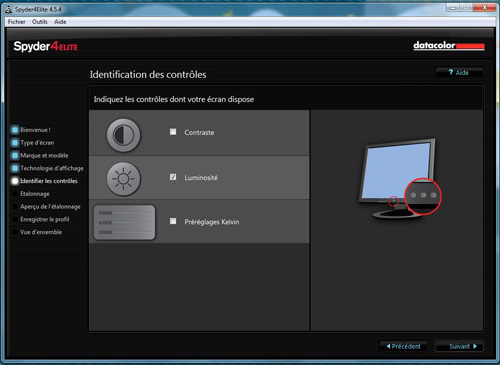The image size is (500, 365).
Task: Click the Bienvenue step indicator square
Action: (15, 130)
